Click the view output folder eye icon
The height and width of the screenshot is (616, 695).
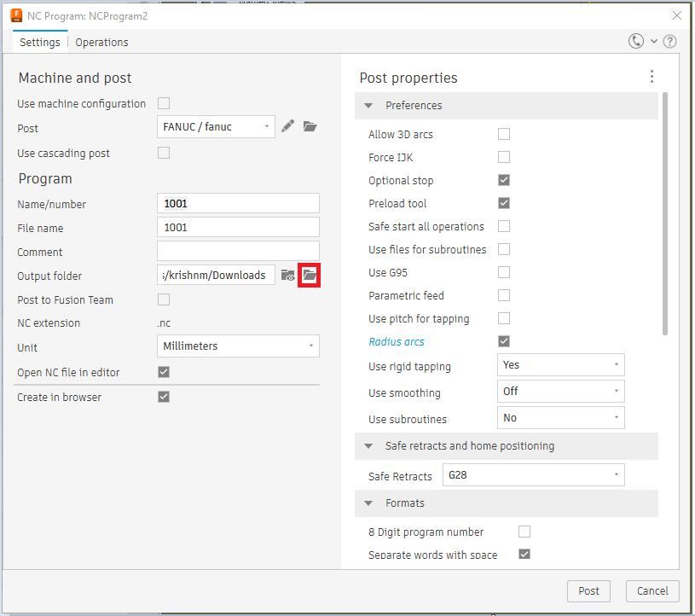(288, 276)
